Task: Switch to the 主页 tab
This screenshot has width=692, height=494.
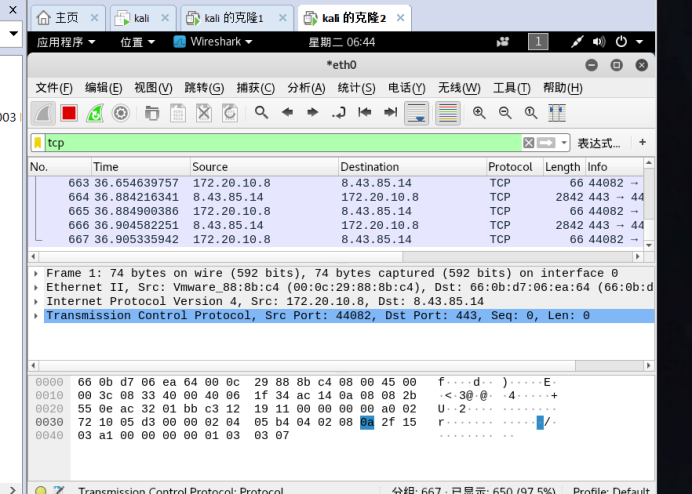Action: coord(68,18)
